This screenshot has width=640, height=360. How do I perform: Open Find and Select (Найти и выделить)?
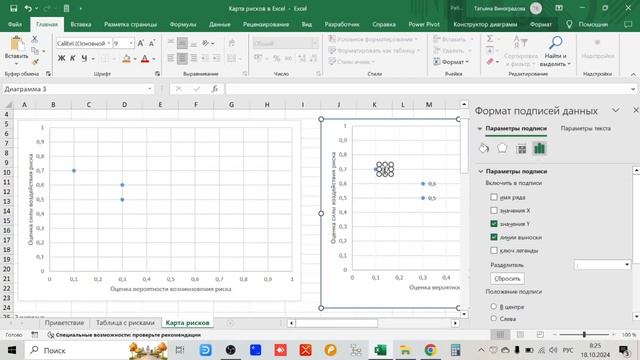point(555,51)
